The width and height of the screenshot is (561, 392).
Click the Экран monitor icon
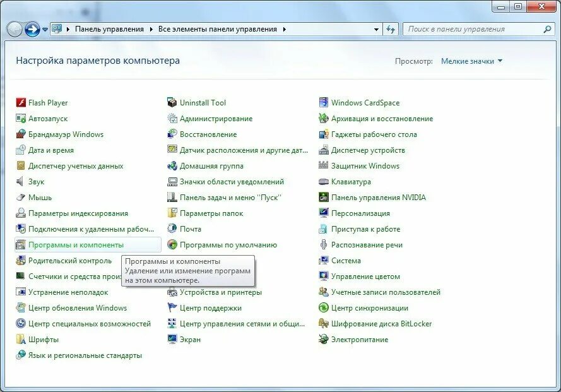[x=172, y=340]
